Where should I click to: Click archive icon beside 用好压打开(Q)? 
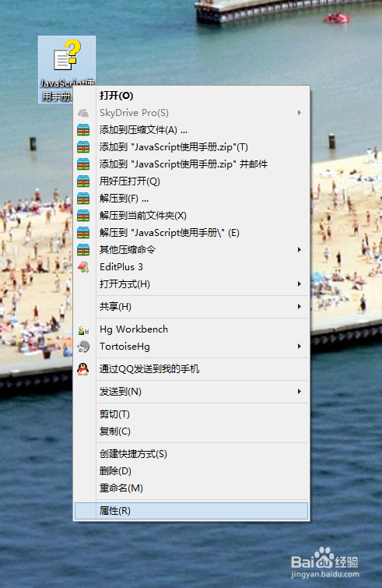point(83,181)
